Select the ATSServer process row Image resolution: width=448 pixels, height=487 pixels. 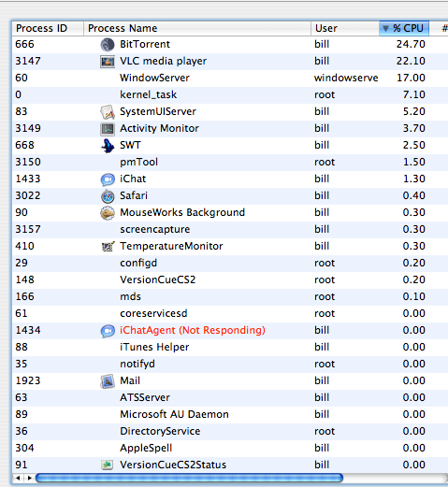230,397
